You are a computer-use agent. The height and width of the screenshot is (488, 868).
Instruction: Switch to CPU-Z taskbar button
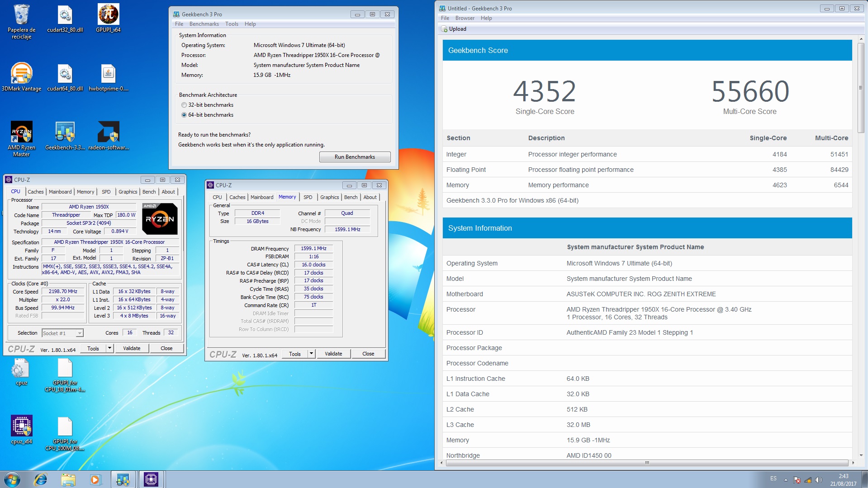click(x=151, y=479)
